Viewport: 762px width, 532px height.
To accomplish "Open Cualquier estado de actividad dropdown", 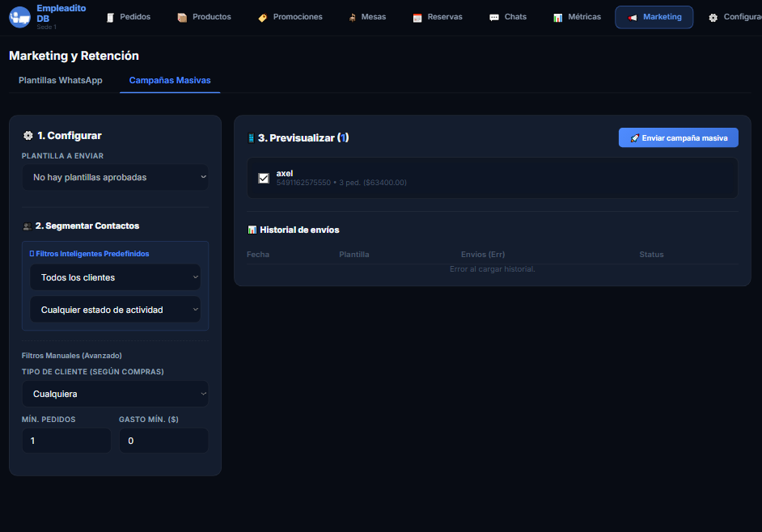I will click(x=115, y=310).
